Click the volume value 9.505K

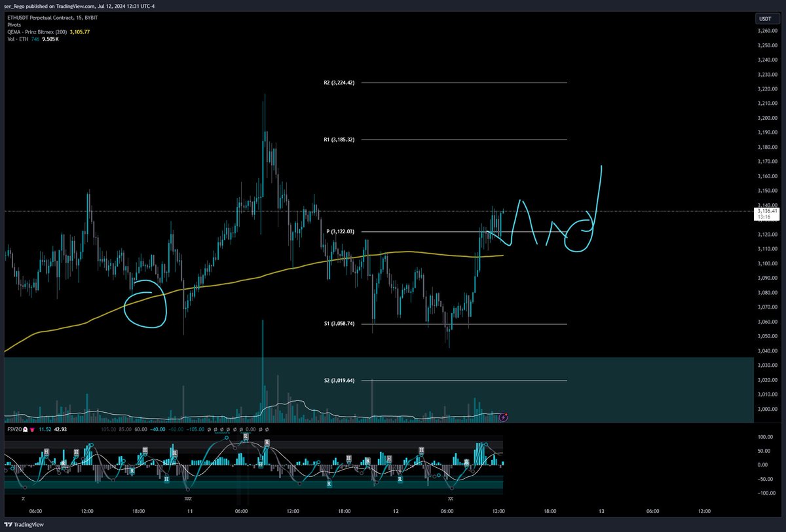click(x=52, y=39)
